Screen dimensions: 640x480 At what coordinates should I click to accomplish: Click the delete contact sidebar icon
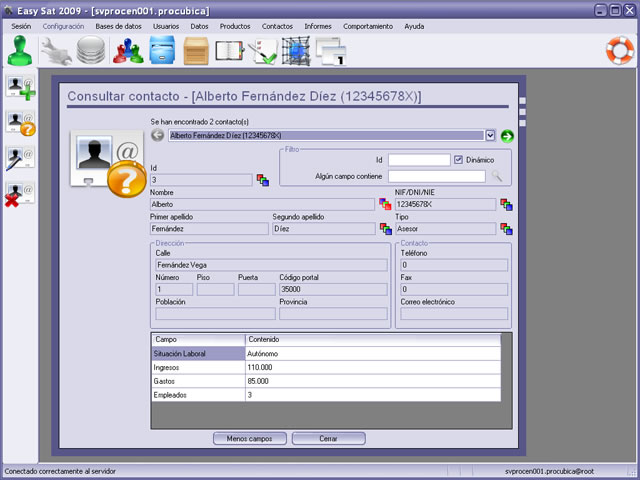[x=20, y=195]
